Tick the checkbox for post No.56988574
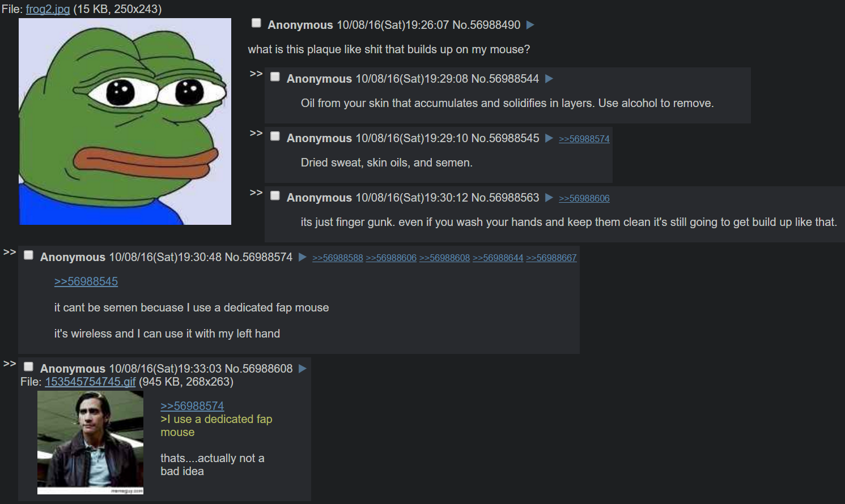The height and width of the screenshot is (504, 845). point(28,255)
